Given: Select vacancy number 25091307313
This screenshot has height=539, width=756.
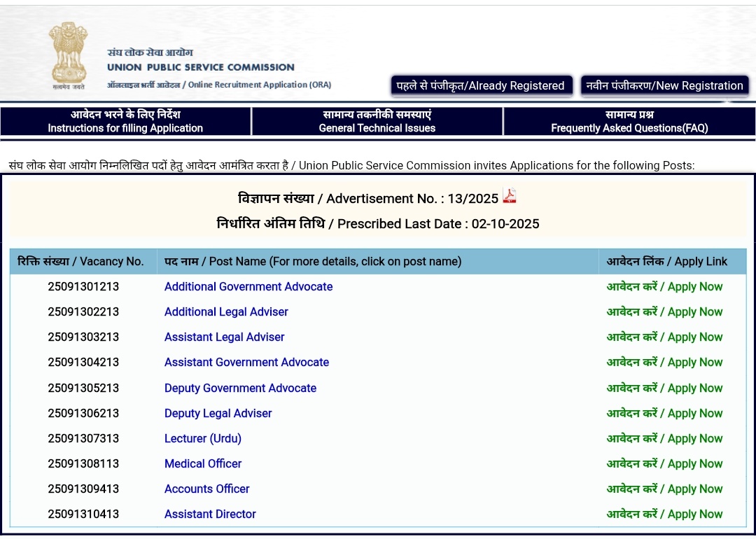Looking at the screenshot, I should point(83,438).
